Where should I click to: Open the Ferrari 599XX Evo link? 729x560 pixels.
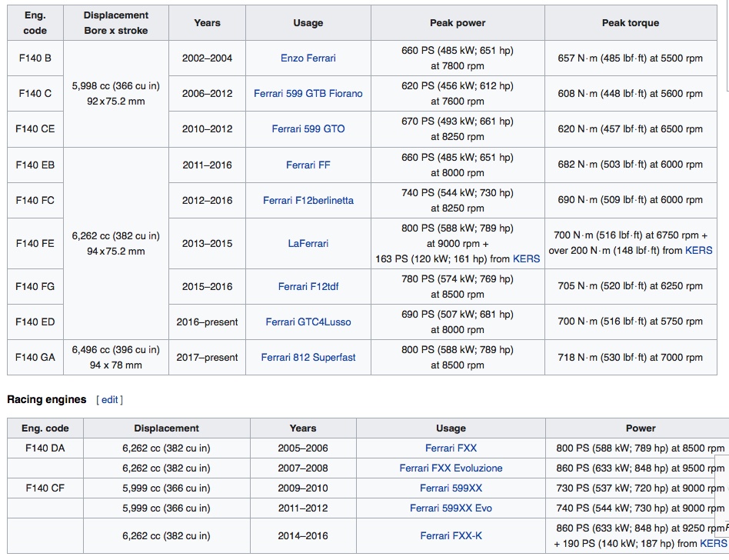coord(451,508)
